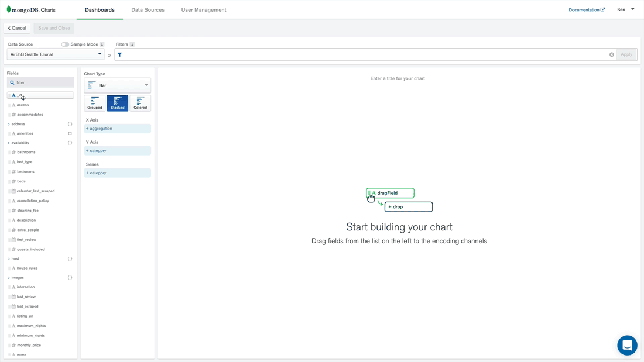
Task: Expand the address field group
Action: (9, 124)
